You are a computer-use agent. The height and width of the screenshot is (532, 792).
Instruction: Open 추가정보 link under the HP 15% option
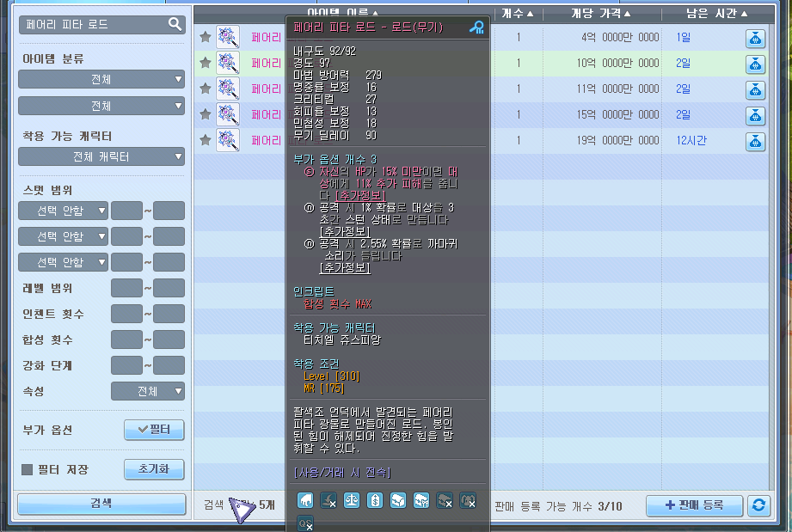(360, 195)
